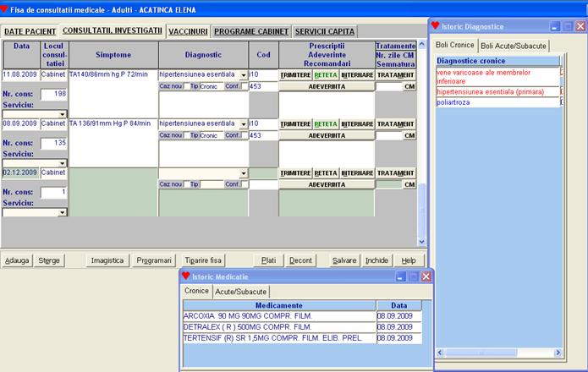588x372 pixels.
Task: Toggle Caz nou checkbox for 11.08.2009 consultation
Action: 184,86
